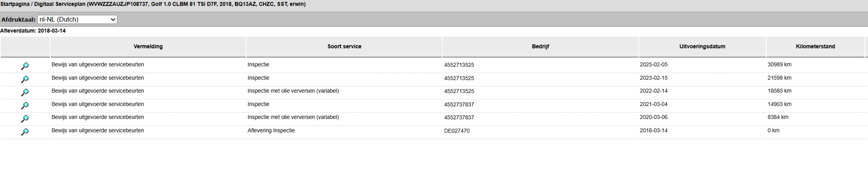This screenshot has height=179, width=868.
Task: Select the 2018-03-14 execution date cell
Action: pyautogui.click(x=653, y=131)
